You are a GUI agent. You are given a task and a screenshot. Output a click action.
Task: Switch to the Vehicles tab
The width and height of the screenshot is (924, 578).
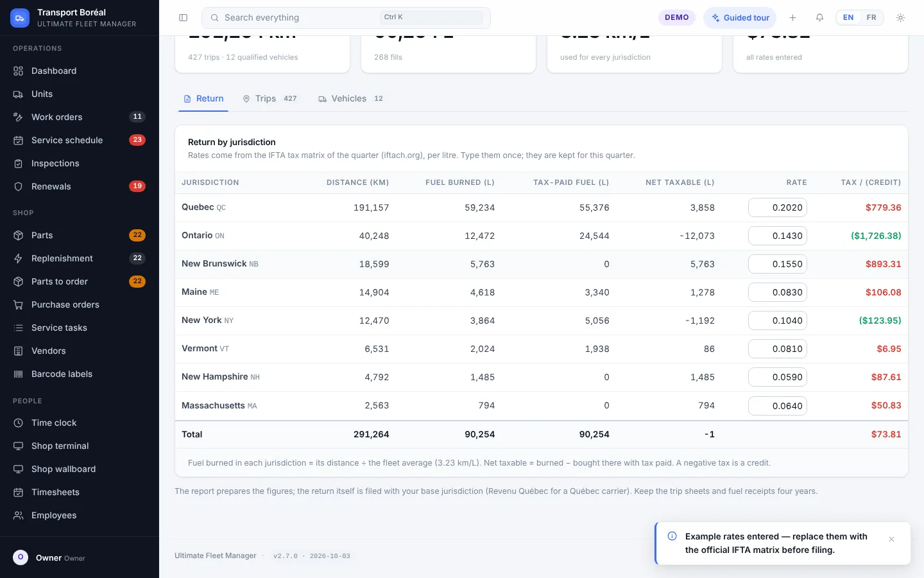(x=351, y=99)
